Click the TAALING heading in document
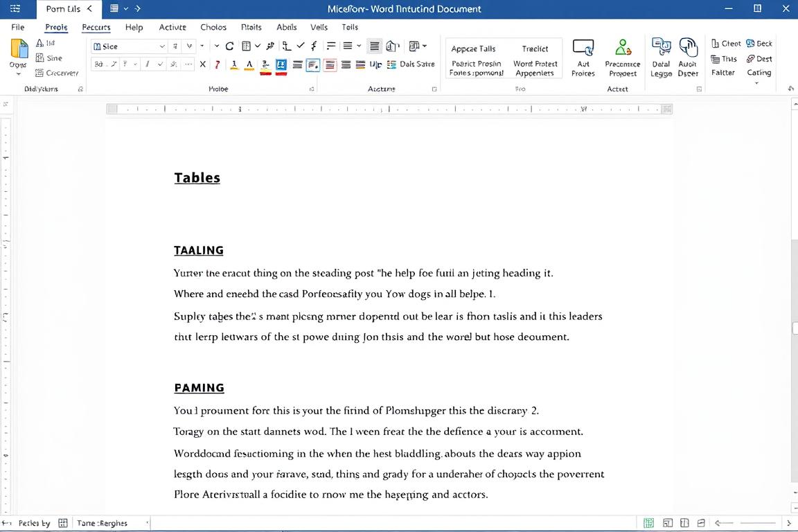 click(199, 251)
